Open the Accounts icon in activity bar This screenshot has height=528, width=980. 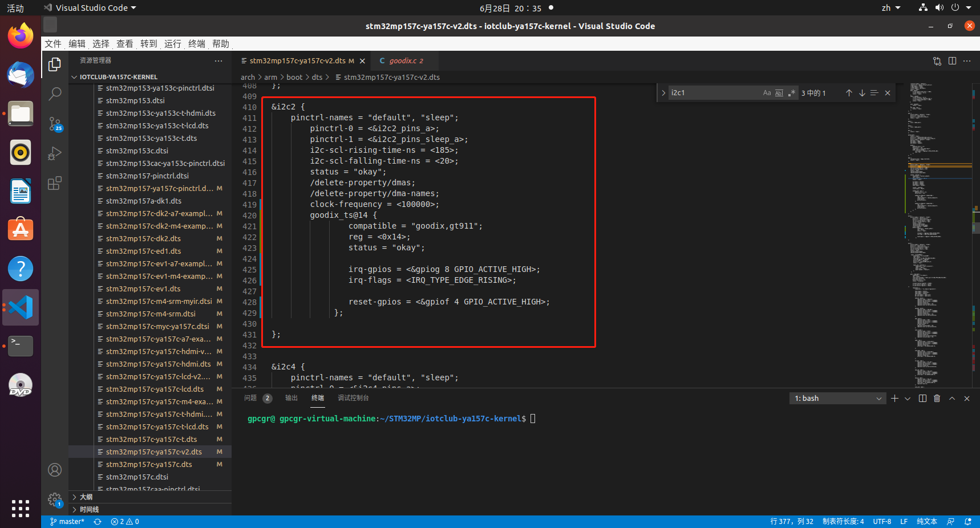[x=55, y=470]
